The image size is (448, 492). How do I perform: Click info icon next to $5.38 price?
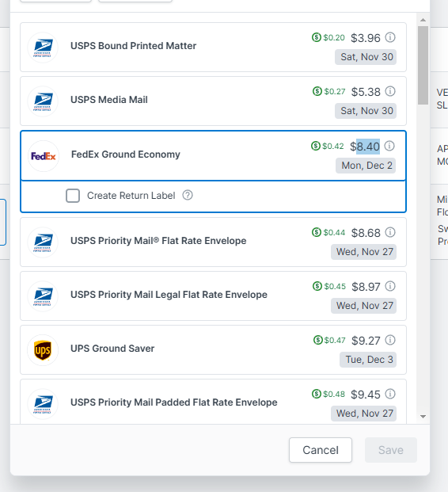pyautogui.click(x=390, y=91)
